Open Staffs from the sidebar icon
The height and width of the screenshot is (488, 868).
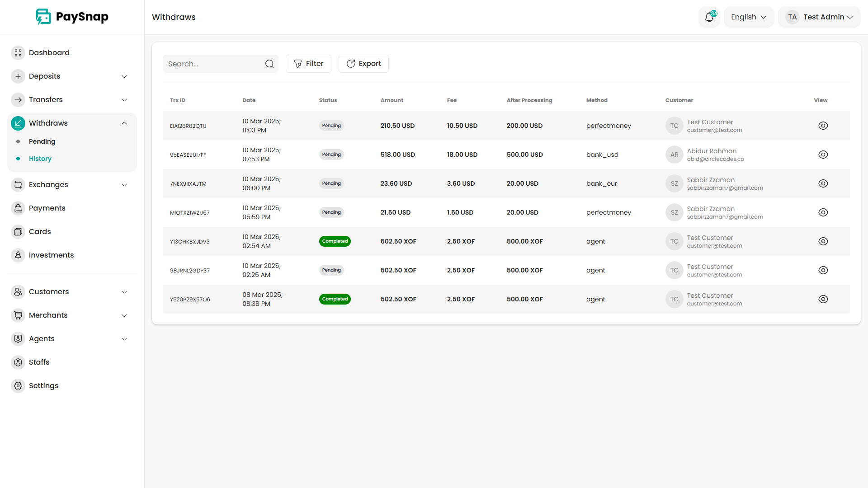click(18, 362)
